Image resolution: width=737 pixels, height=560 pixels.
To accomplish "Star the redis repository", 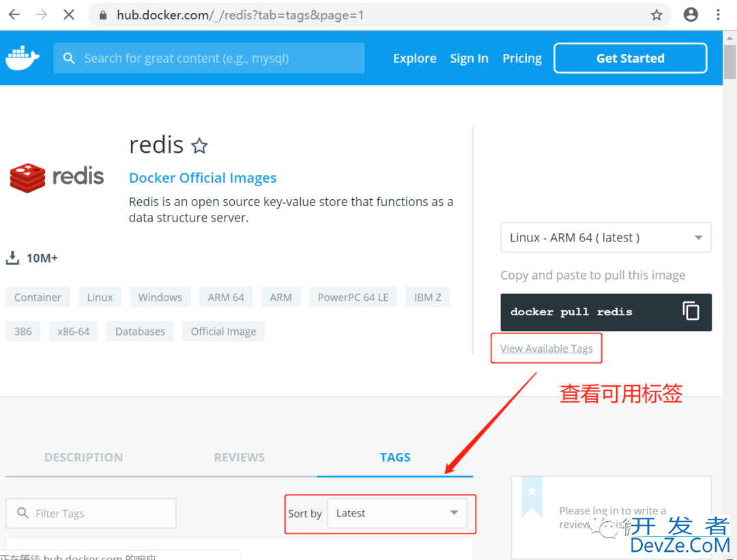I will point(199,146).
